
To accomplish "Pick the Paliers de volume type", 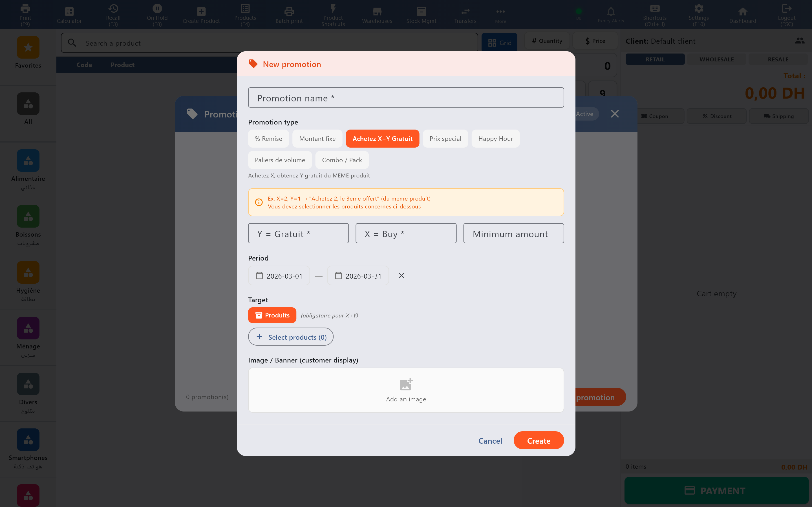I will pyautogui.click(x=279, y=160).
